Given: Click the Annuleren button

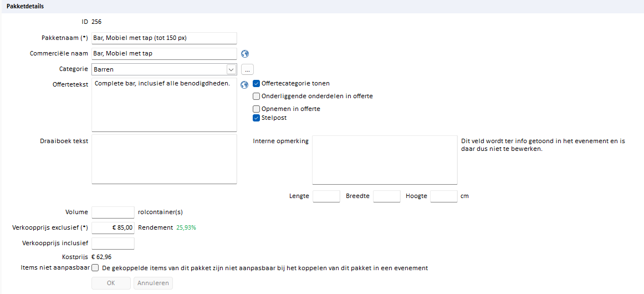Looking at the screenshot, I should coord(153,283).
